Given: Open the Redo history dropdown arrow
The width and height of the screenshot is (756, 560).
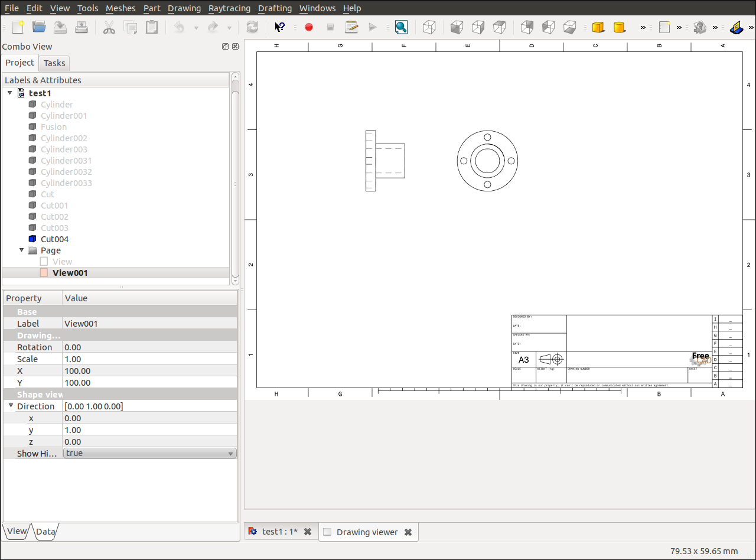Looking at the screenshot, I should tap(229, 28).
